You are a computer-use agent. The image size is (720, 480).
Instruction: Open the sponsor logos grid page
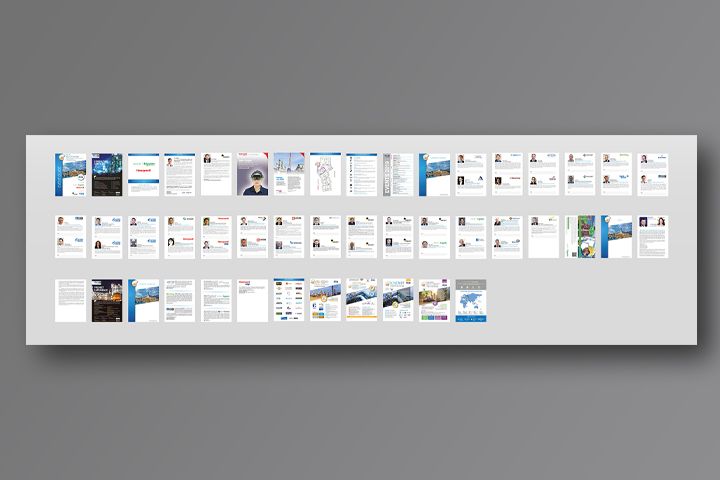pyautogui.click(x=289, y=300)
